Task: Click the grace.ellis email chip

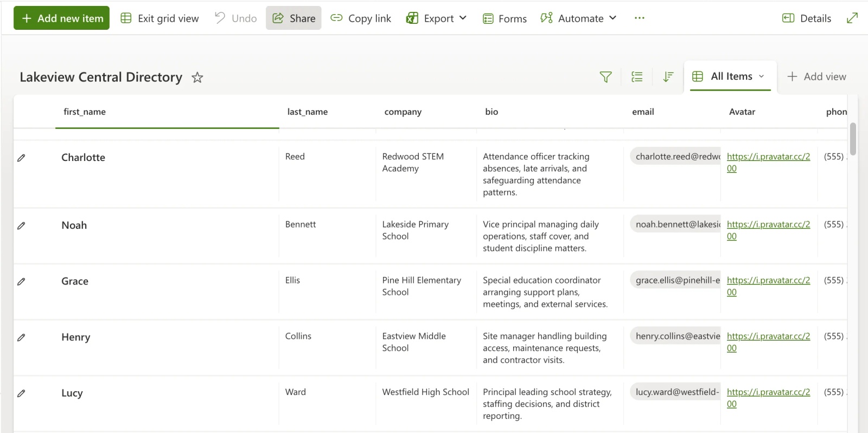Action: 675,280
